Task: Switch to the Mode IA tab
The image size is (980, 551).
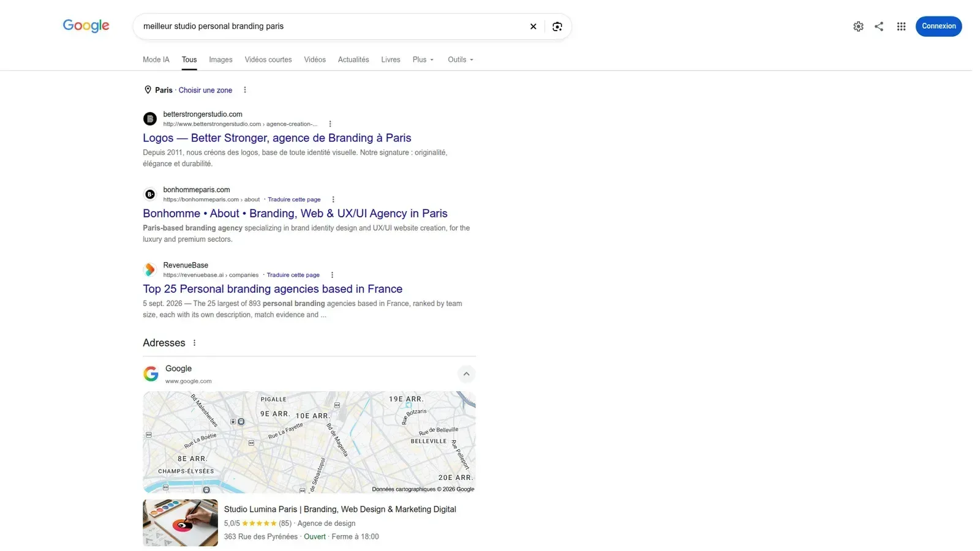Action: (156, 59)
